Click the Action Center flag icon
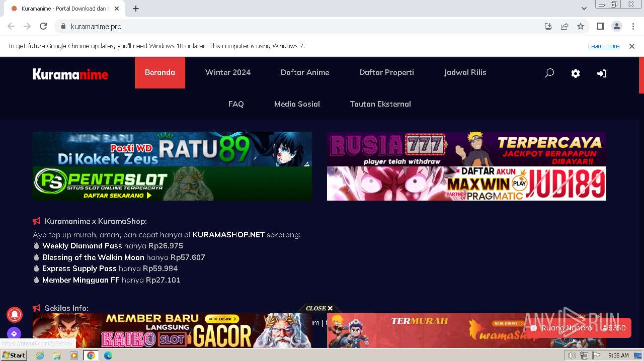Screen dimensions: 644x362 coord(596,355)
